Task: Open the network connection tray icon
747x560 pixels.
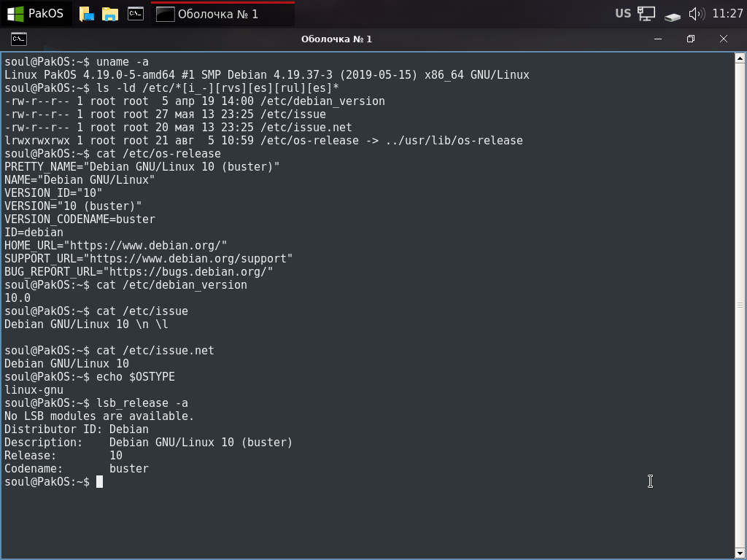Action: coord(646,13)
